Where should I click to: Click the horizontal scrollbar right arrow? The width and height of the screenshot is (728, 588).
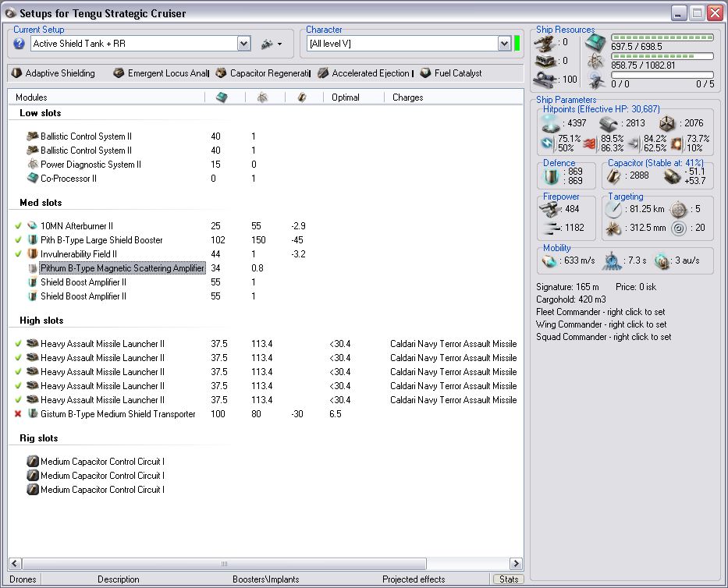pyautogui.click(x=515, y=563)
